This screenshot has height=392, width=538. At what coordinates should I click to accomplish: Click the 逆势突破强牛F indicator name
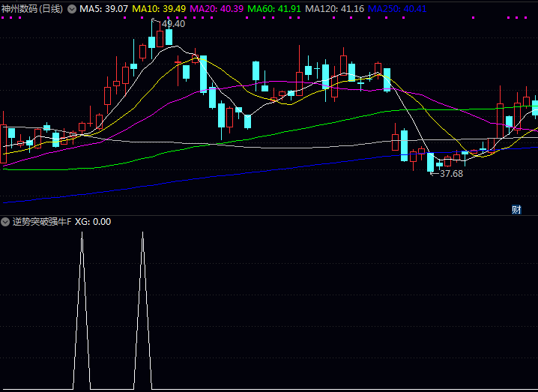pyautogui.click(x=42, y=222)
